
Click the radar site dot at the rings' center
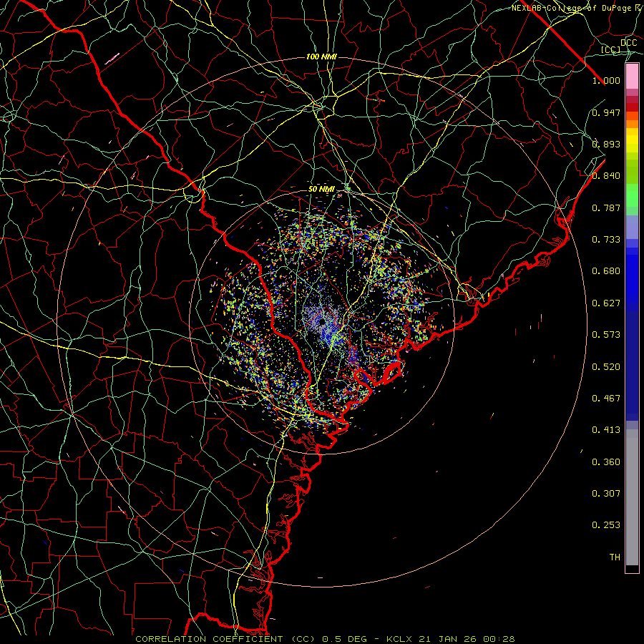coord(323,322)
